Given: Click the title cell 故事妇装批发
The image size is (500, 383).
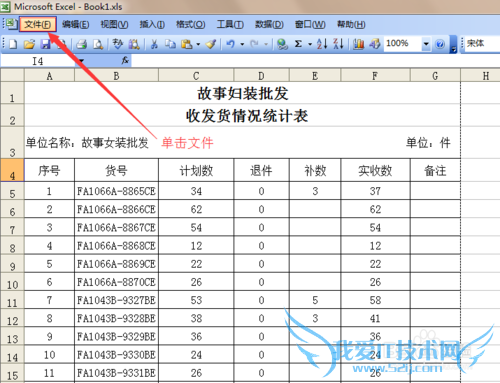Looking at the screenshot, I should [x=243, y=93].
